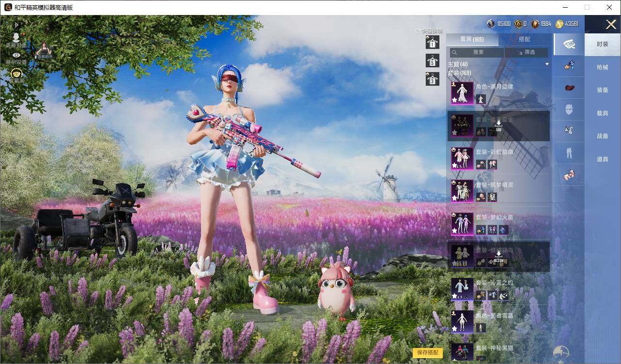
Task: Open the pink shoes category icon
Action: coord(569,175)
